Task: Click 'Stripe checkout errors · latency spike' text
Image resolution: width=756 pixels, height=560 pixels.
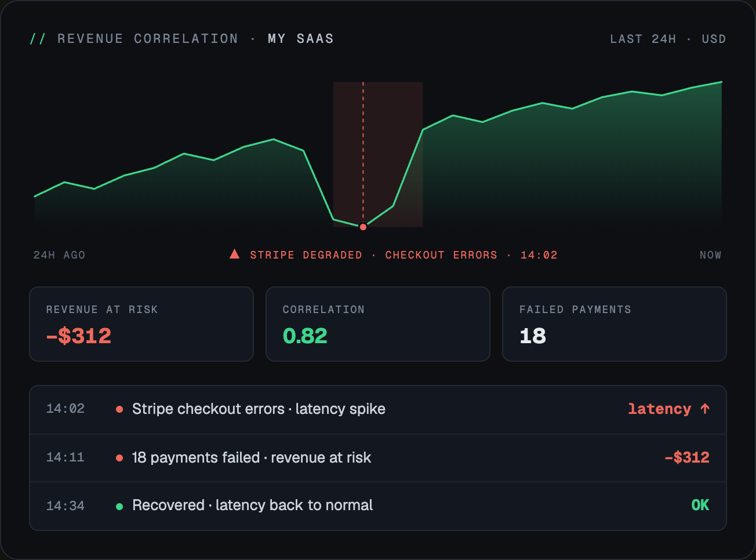Action: [259, 409]
